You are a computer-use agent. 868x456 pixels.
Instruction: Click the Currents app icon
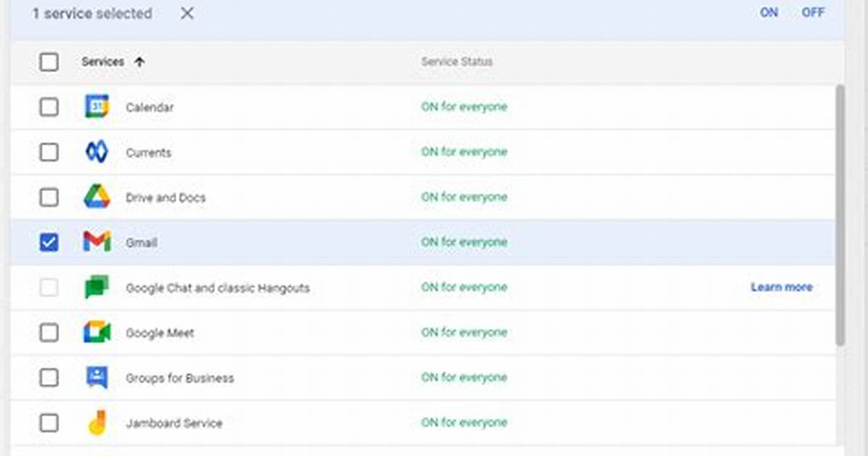[97, 152]
